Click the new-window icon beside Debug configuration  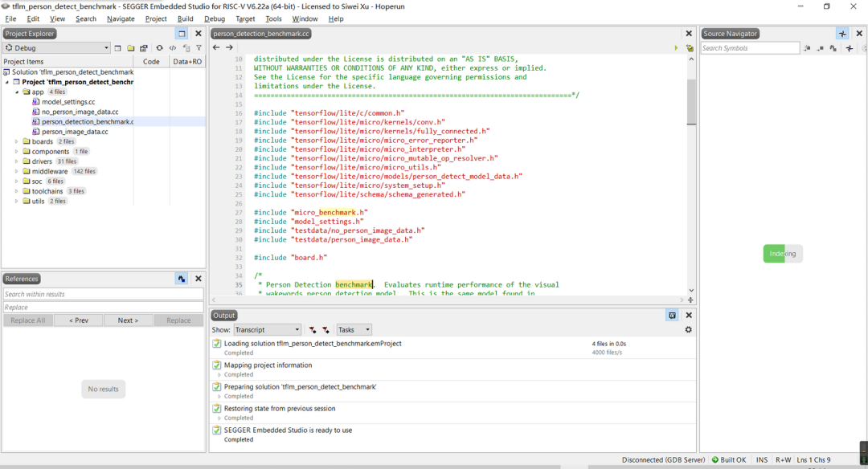117,48
